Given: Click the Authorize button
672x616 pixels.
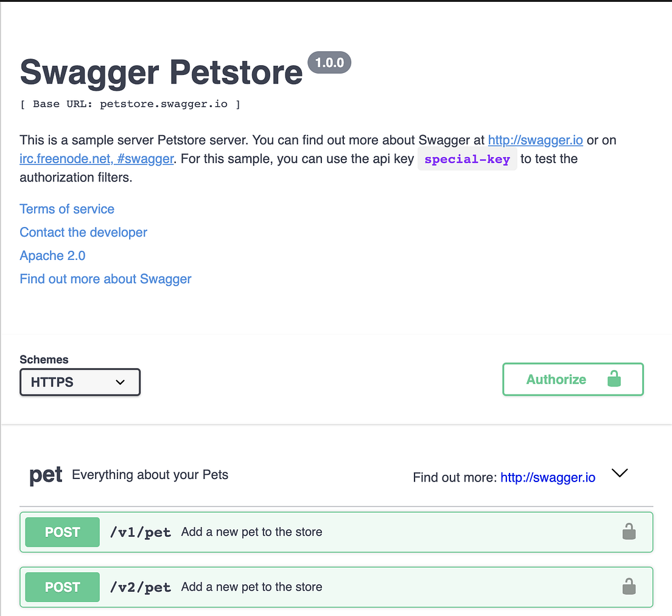Looking at the screenshot, I should click(x=556, y=379).
